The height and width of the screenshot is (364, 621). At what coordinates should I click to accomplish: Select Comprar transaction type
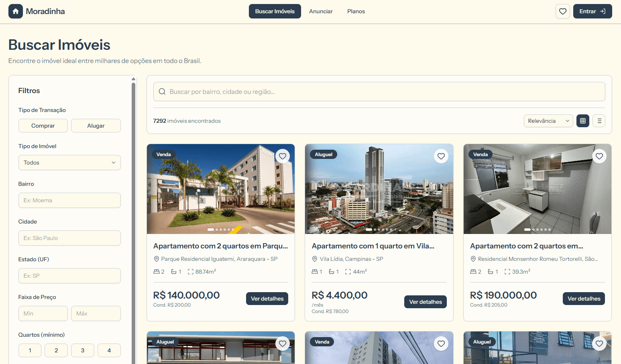(x=43, y=126)
